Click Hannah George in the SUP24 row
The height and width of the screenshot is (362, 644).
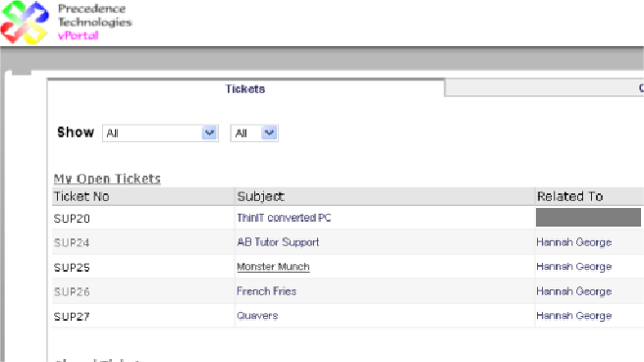573,242
